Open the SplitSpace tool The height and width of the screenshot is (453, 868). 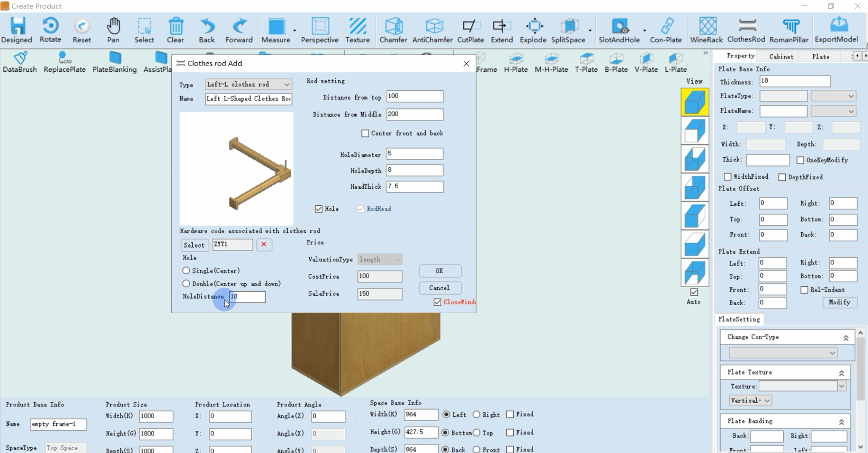point(568,30)
